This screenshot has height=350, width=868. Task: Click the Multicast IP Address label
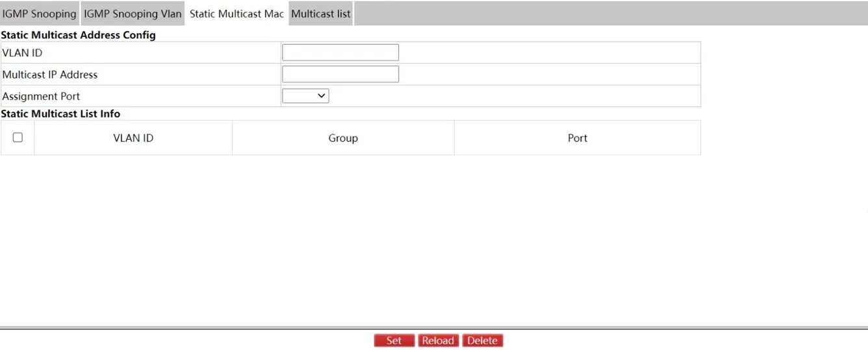(50, 75)
